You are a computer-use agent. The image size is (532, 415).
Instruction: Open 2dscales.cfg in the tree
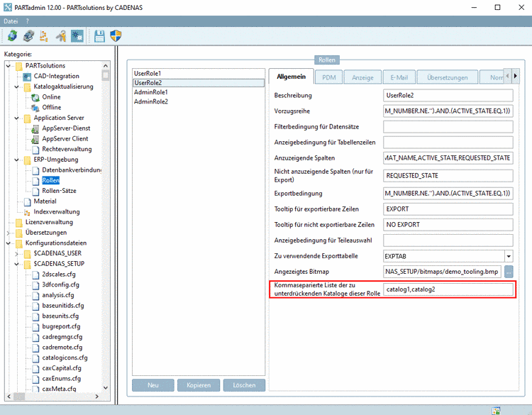59,274
